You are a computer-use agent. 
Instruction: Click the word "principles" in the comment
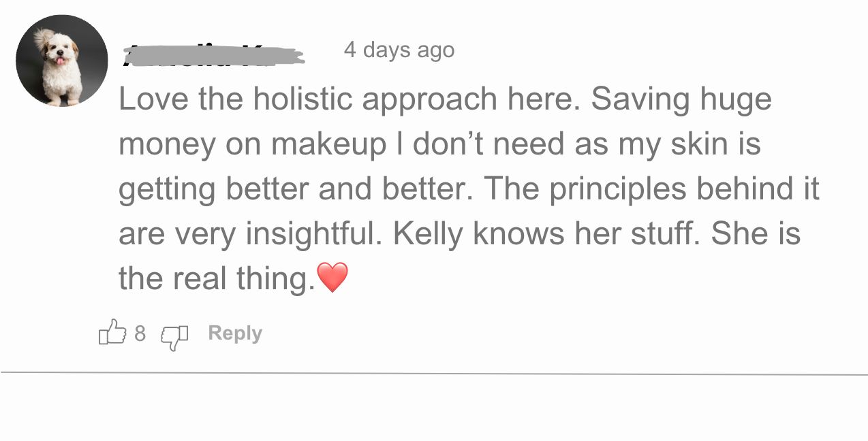(619, 189)
